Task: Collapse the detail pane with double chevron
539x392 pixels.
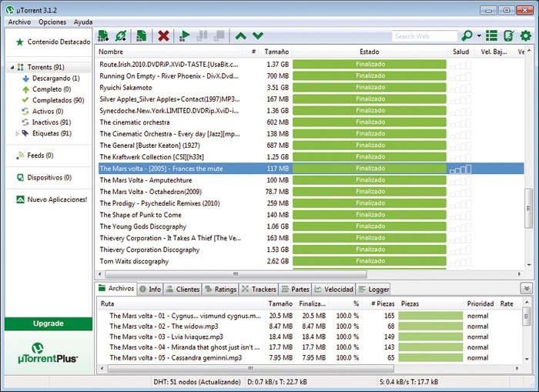Action: 526,288
